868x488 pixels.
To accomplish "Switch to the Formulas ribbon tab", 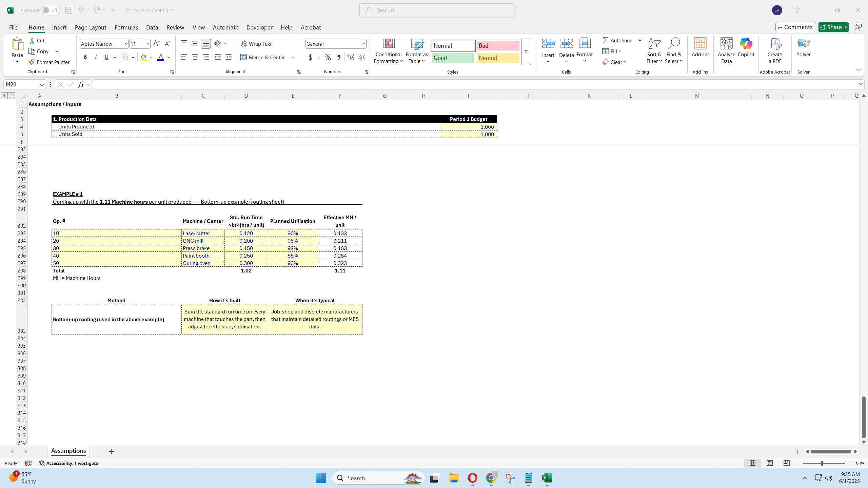I will click(x=126, y=27).
